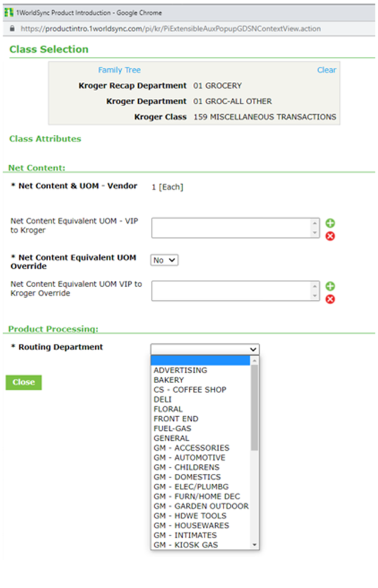Select the highlighted blank option in the routing list

200,361
